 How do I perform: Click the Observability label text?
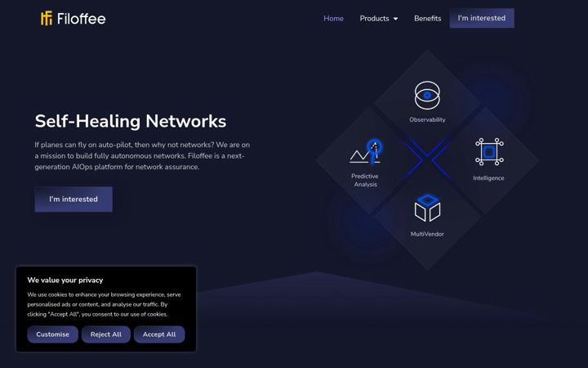tap(427, 119)
